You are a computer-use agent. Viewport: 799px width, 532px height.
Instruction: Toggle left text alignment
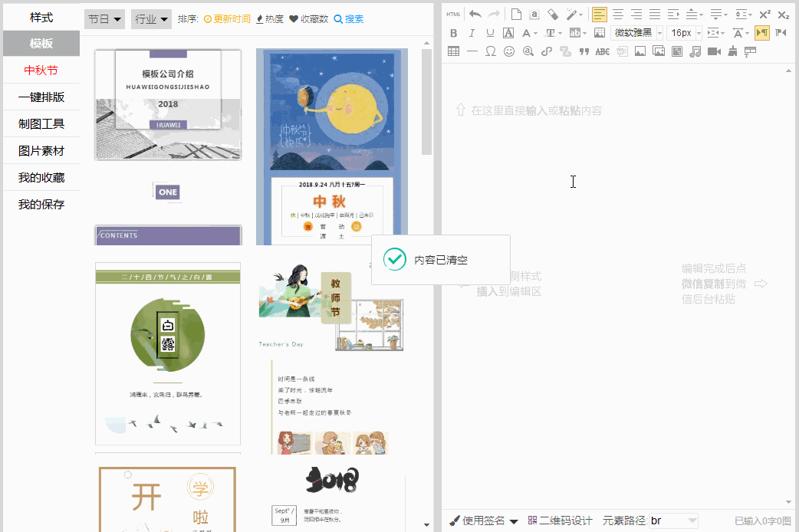click(599, 15)
